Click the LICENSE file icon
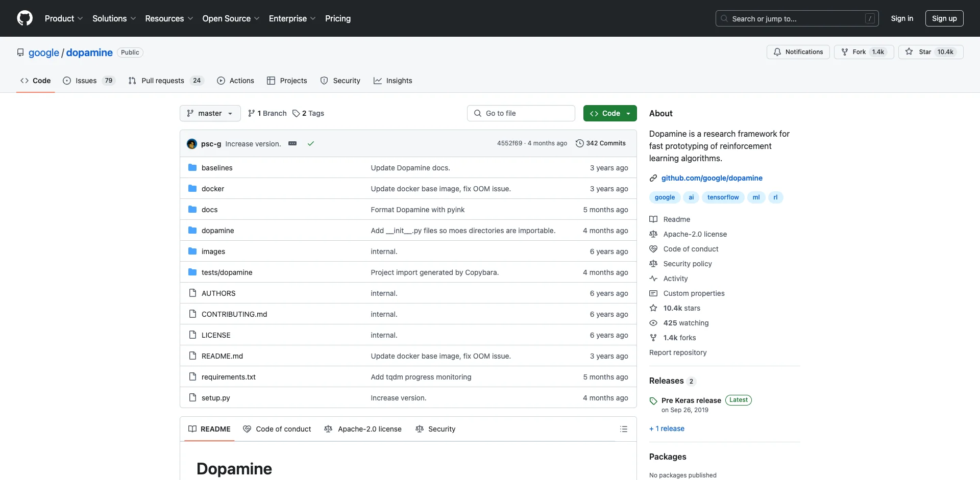The height and width of the screenshot is (480, 980). 192,335
